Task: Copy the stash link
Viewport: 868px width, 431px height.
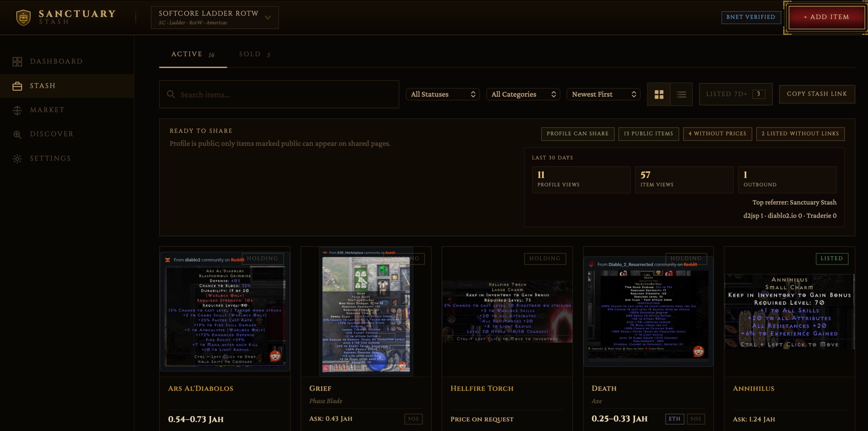Action: click(x=816, y=94)
